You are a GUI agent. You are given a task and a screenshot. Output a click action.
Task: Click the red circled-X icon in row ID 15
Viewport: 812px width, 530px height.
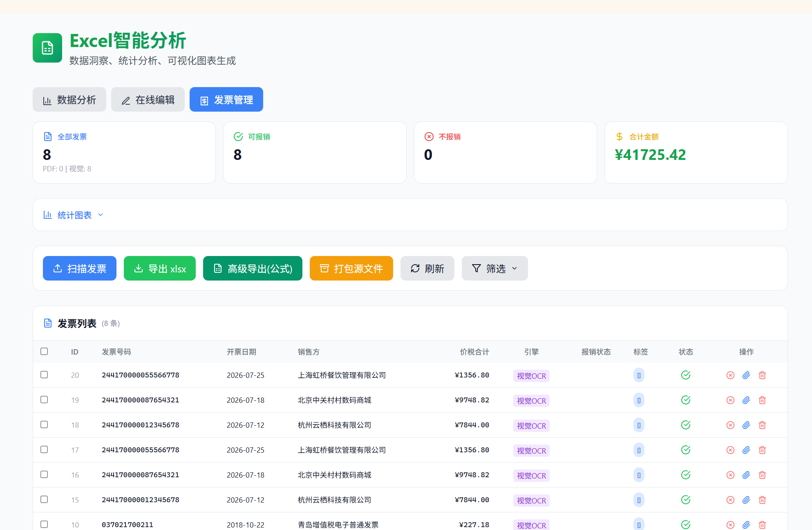pos(730,500)
